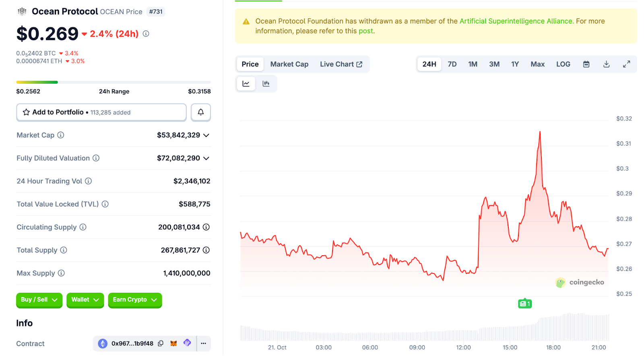
Task: Select the line chart view icon
Action: [x=246, y=84]
